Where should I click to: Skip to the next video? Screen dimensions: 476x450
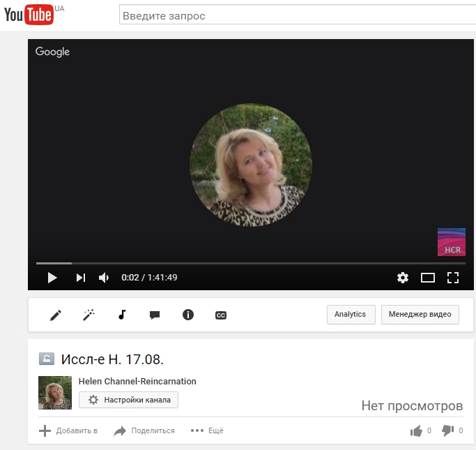81,278
